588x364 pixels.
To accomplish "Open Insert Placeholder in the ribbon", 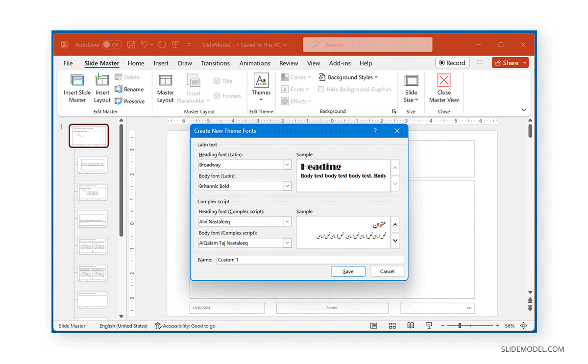I will point(194,88).
